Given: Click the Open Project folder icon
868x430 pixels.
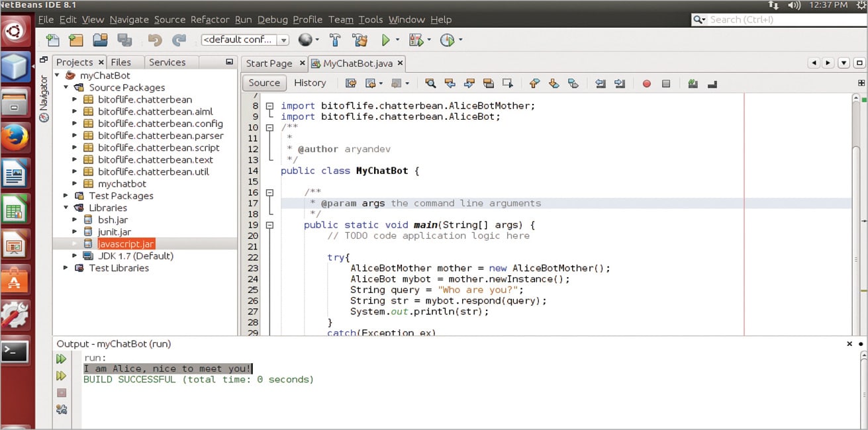Looking at the screenshot, I should 100,40.
